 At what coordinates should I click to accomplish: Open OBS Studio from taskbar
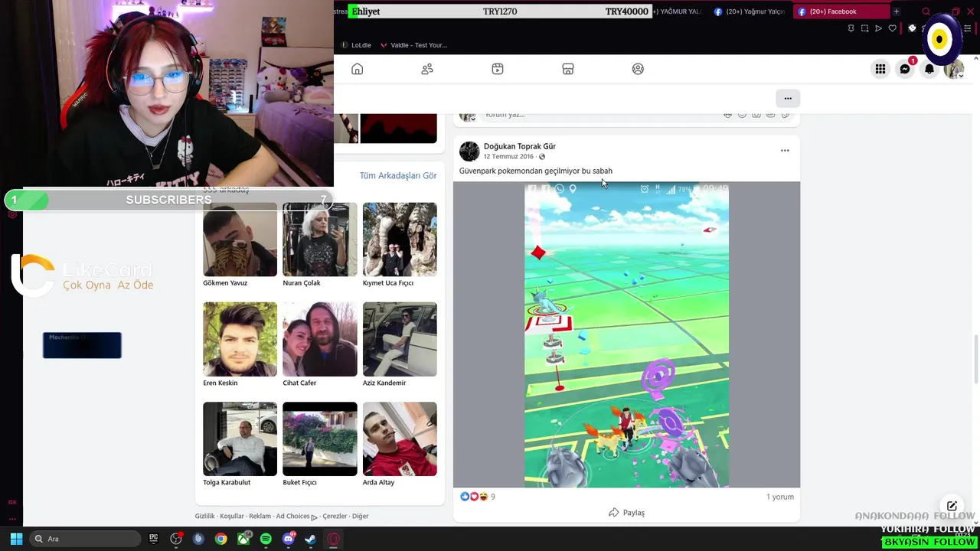pyautogui.click(x=176, y=539)
